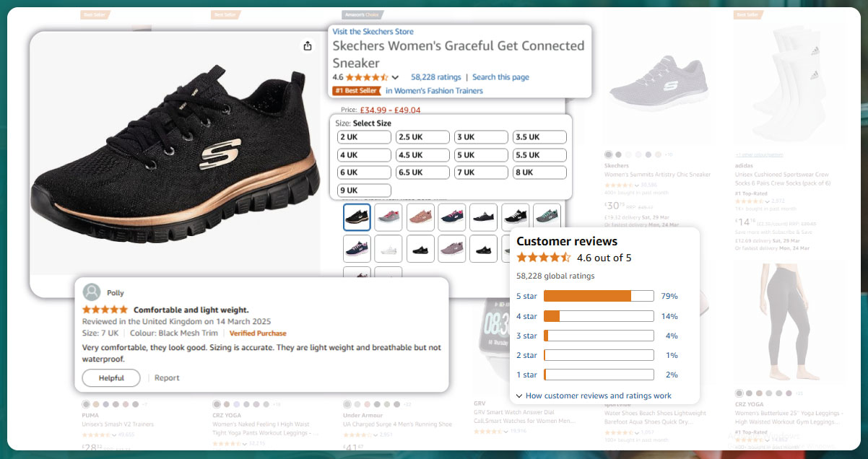Choose the salmon pink shoe swatch
Screen dimensions: 868x459
420,217
